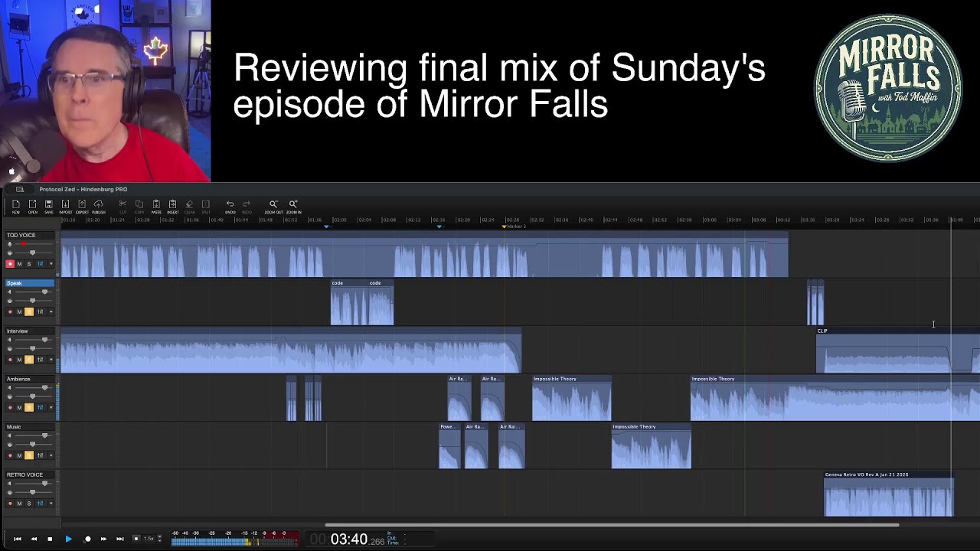
Task: Click the Clear eraser icon
Action: click(189, 204)
